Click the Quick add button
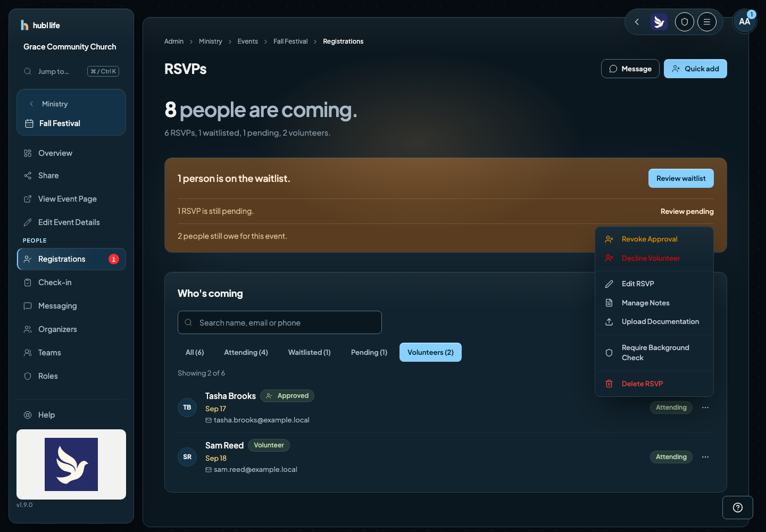Screen dimensions: 766x532 (695, 69)
